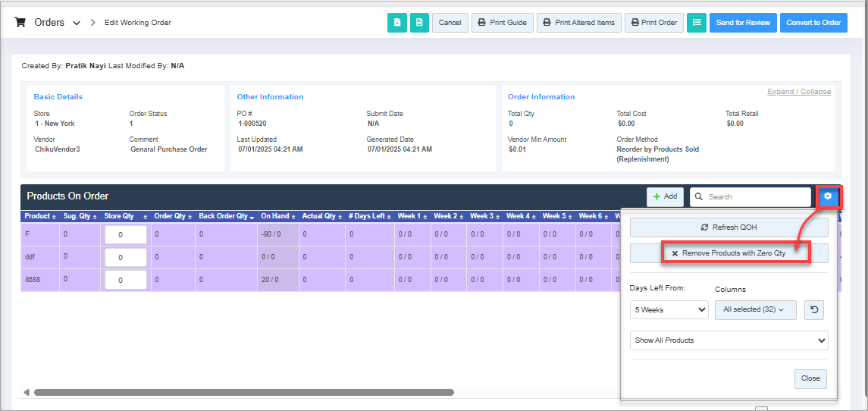This screenshot has width=868, height=411.
Task: Click the Print Guide printer button
Action: pyautogui.click(x=503, y=23)
